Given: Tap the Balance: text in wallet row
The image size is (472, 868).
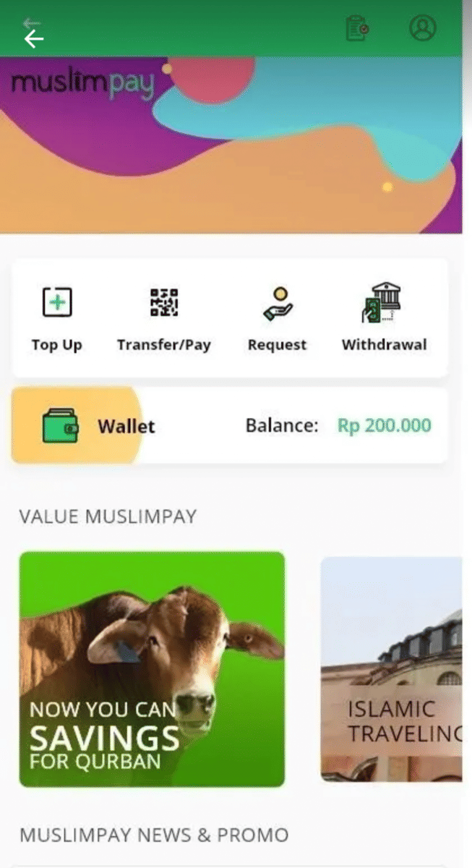Looking at the screenshot, I should [282, 425].
